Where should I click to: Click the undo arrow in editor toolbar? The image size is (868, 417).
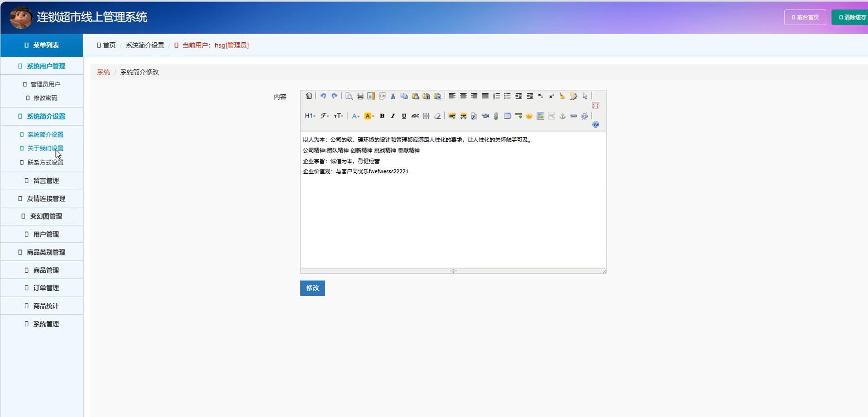pyautogui.click(x=323, y=96)
